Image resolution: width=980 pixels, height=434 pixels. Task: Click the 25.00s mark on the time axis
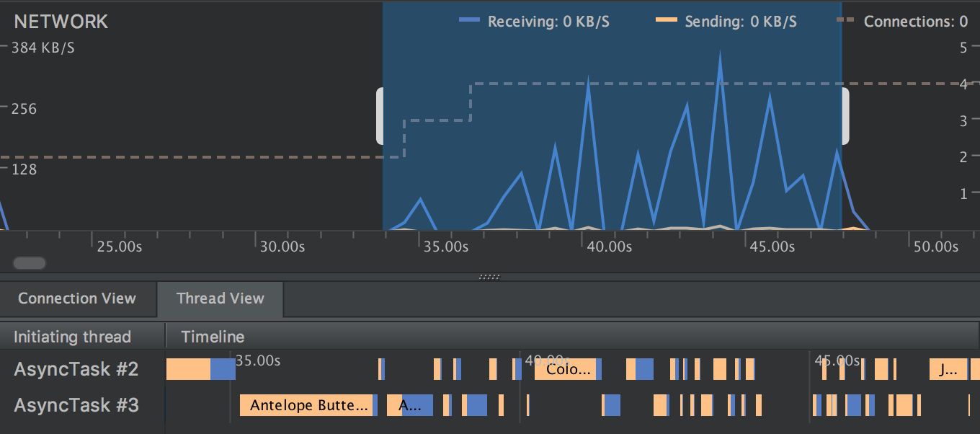[120, 247]
